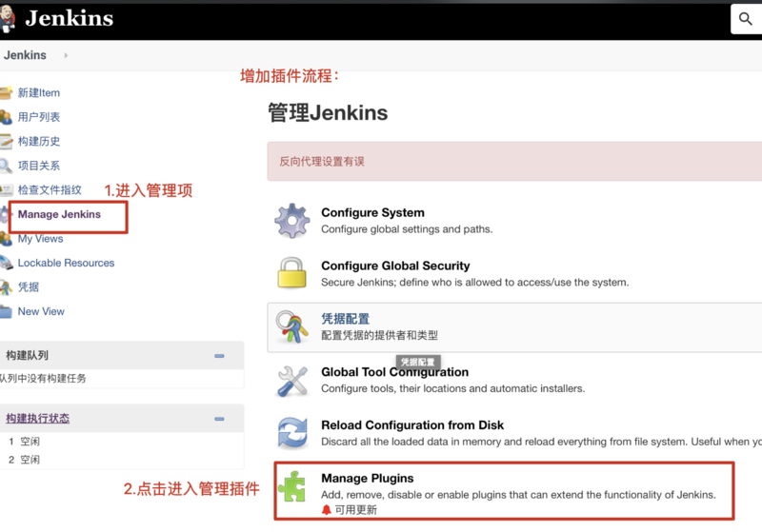Click 'Configure tools, their locations...' description
Image resolution: width=762 pixels, height=532 pixels.
tap(453, 388)
